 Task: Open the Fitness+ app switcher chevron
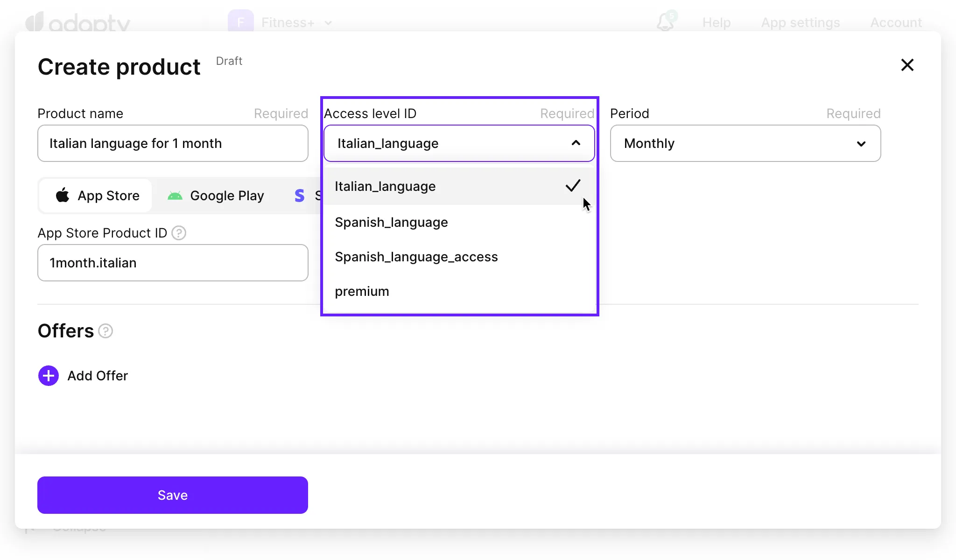[328, 23]
